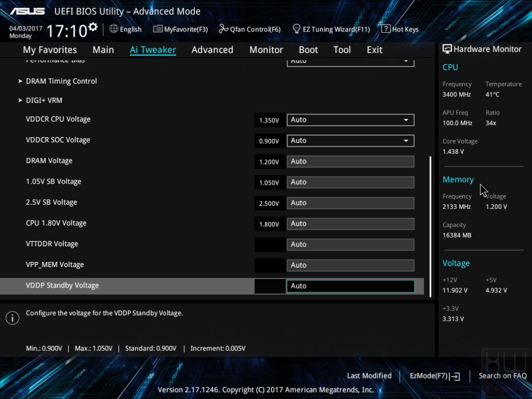Screen dimensions: 532x399
Task: Open the Tool tab
Action: (342, 50)
